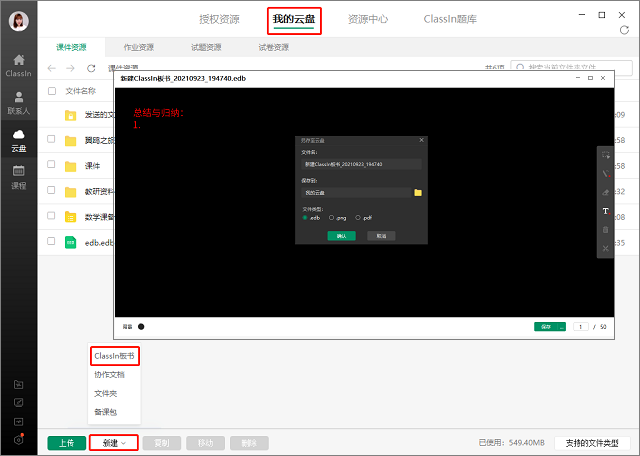Screen dimensions: 640x456
Task: Click the greyed 移动 button
Action: [205, 443]
